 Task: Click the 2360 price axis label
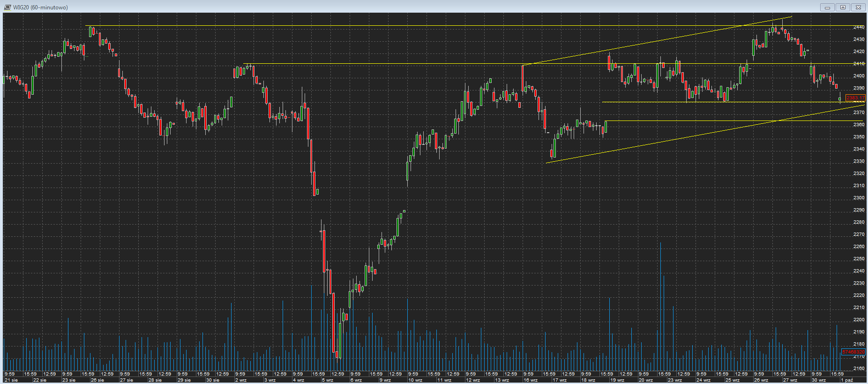point(859,125)
